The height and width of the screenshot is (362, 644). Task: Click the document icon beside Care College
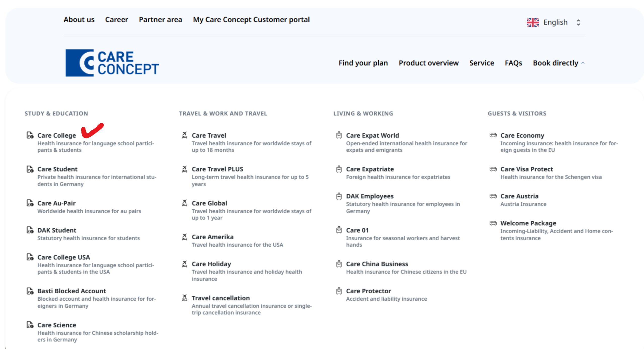[30, 135]
